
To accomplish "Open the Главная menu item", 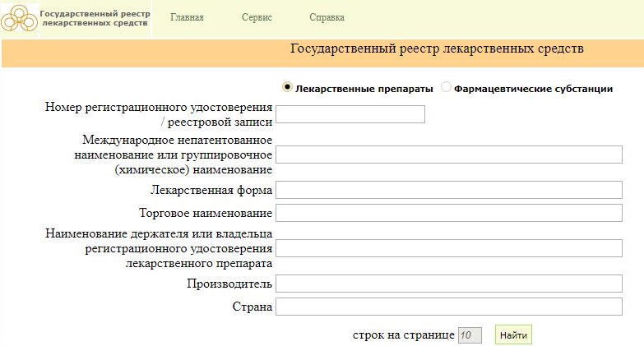I will [187, 17].
